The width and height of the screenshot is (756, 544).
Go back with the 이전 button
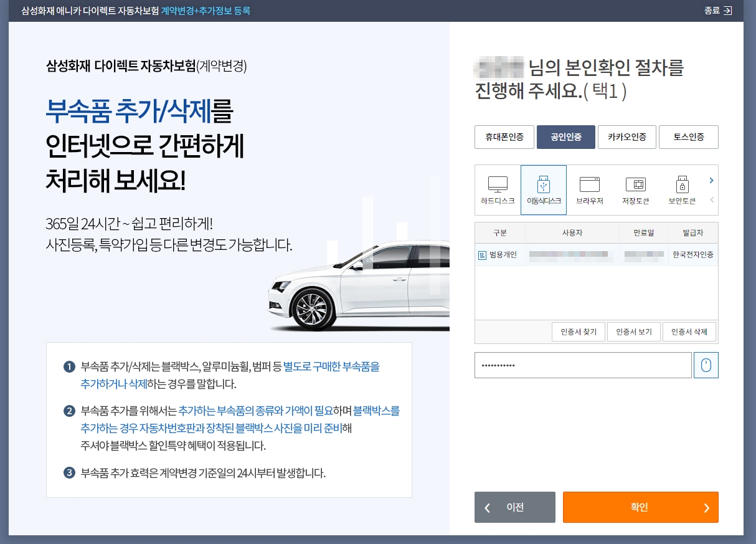click(x=514, y=507)
